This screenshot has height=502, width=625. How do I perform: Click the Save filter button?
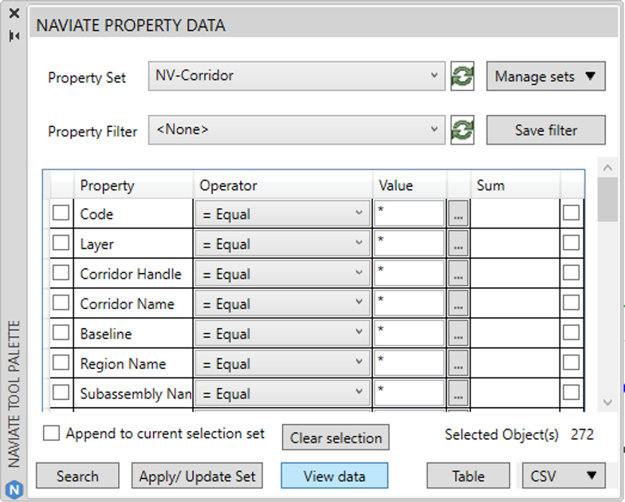(x=546, y=130)
